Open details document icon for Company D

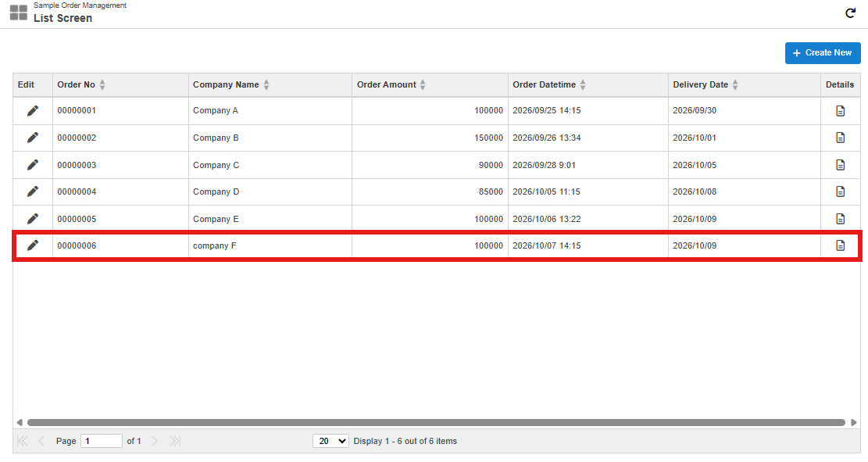click(841, 192)
